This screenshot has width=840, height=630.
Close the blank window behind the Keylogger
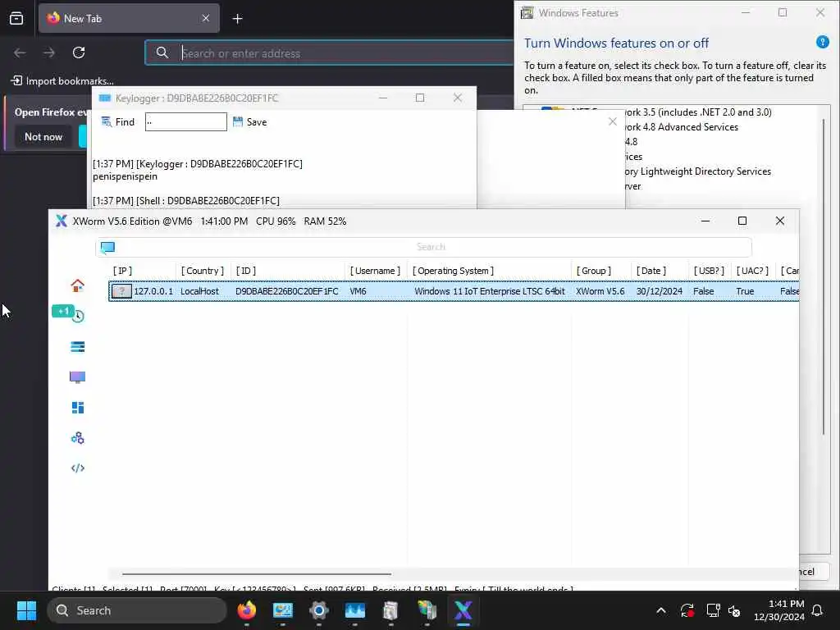coord(612,121)
